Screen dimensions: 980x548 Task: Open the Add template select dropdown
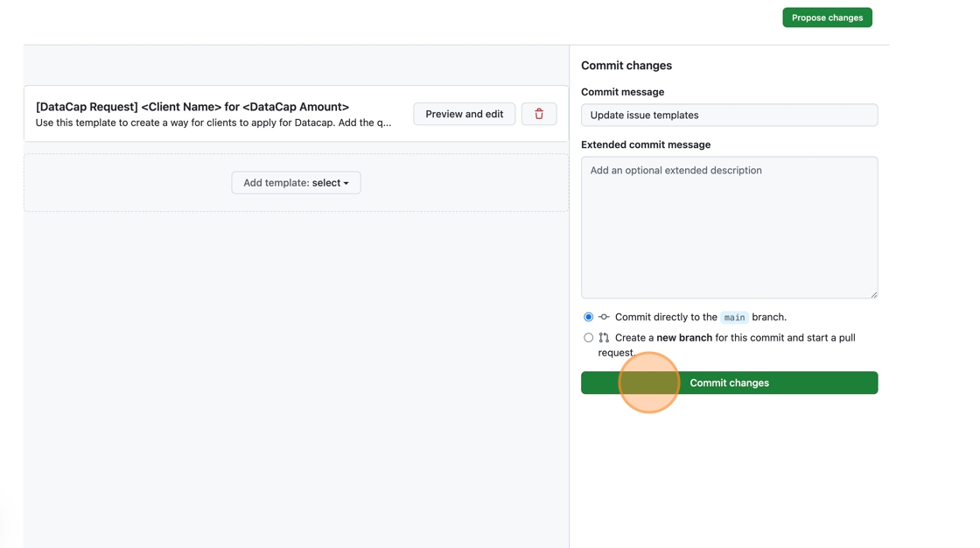(x=296, y=183)
